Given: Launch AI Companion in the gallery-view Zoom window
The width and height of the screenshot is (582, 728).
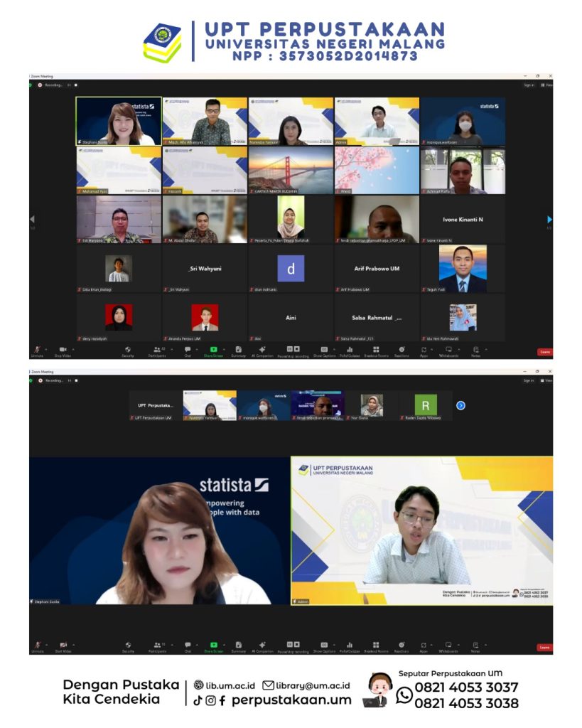Looking at the screenshot, I should (x=262, y=351).
